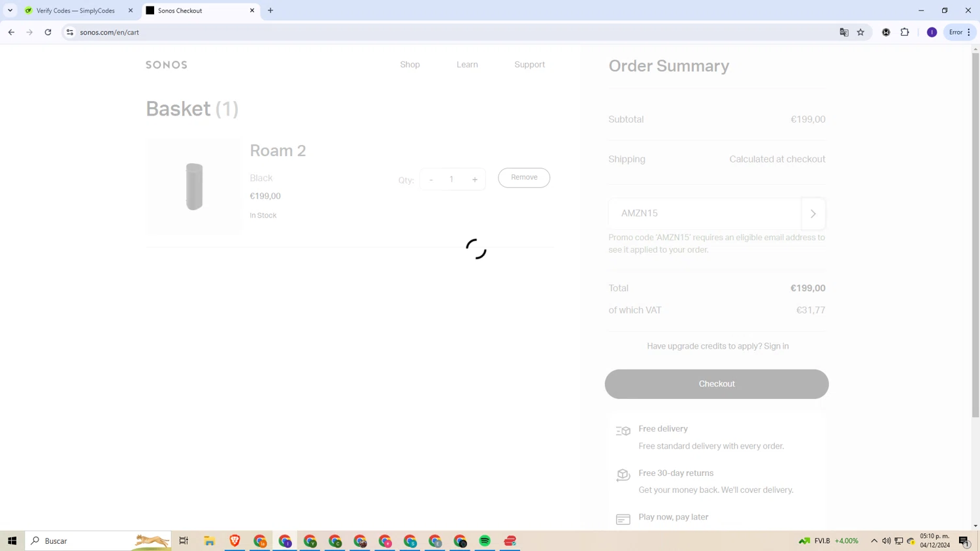Open the Extensions puzzle icon
The width and height of the screenshot is (980, 551).
point(905,32)
